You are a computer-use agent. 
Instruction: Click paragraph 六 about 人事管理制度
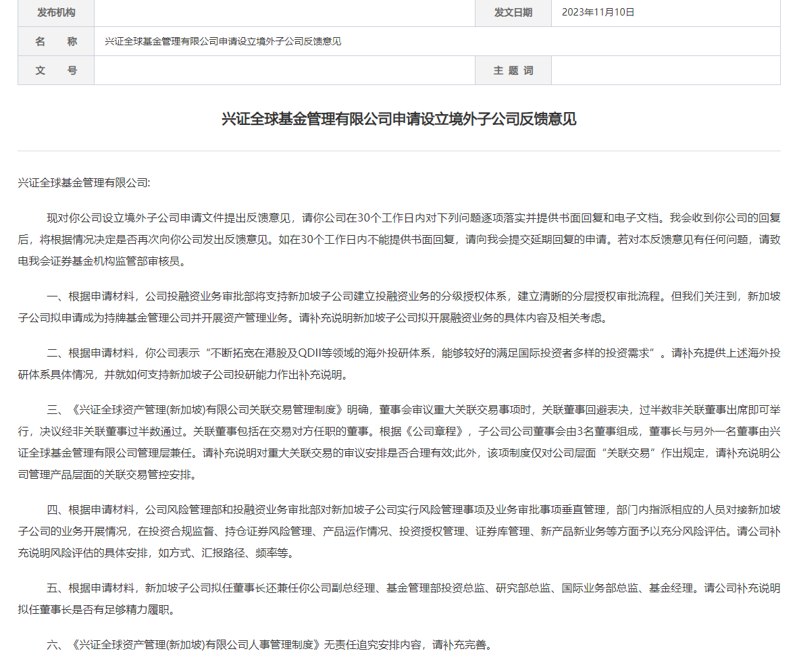[269, 645]
